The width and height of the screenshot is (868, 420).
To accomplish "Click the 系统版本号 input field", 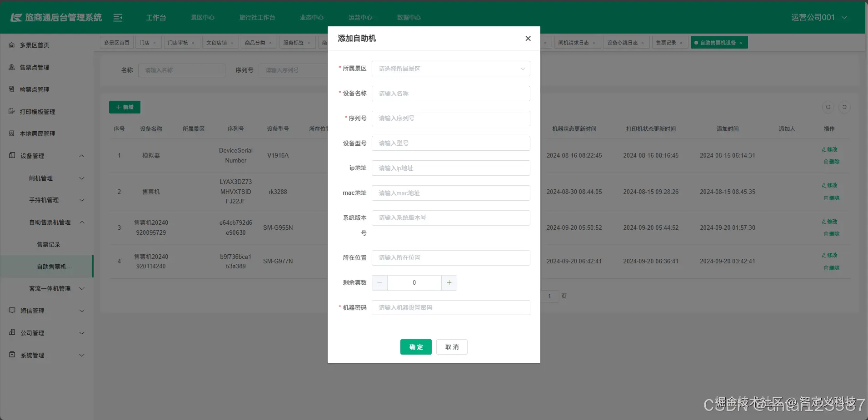I will point(451,218).
